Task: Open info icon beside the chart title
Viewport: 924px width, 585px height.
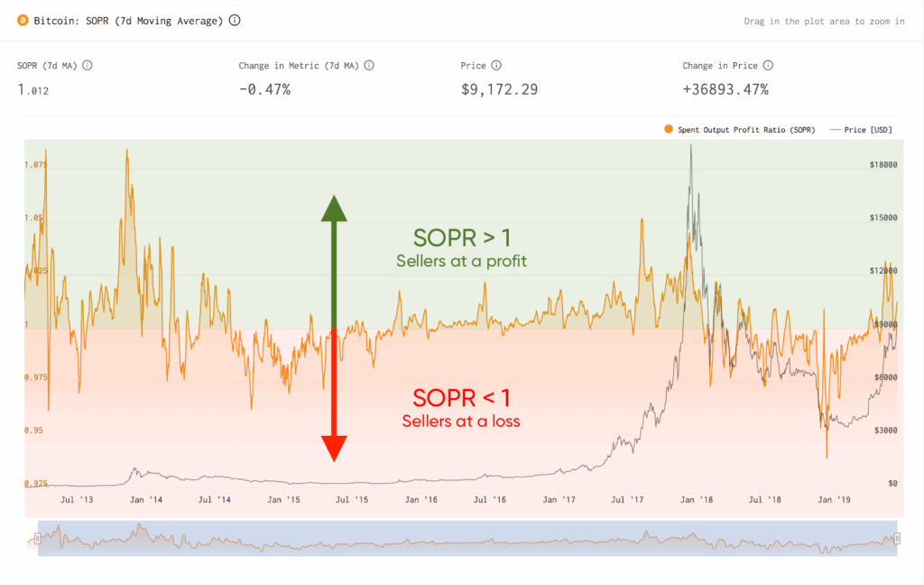Action: coord(235,20)
